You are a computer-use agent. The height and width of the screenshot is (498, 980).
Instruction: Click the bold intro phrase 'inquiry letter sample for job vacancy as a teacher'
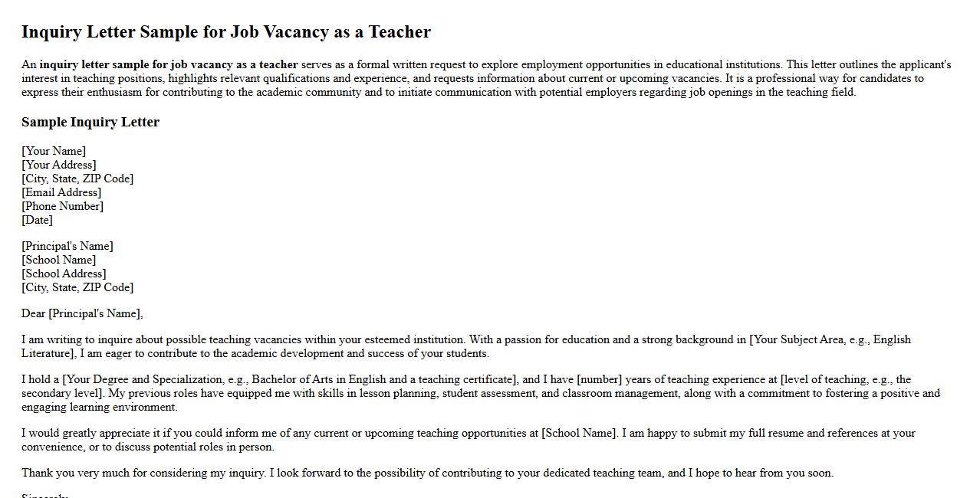169,65
